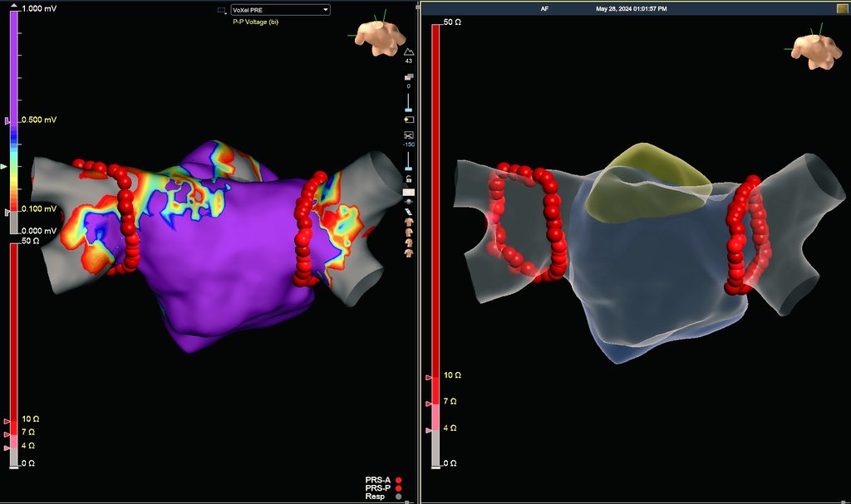851x504 pixels.
Task: Click the rectangle with yellow star icon
Action: (409, 120)
